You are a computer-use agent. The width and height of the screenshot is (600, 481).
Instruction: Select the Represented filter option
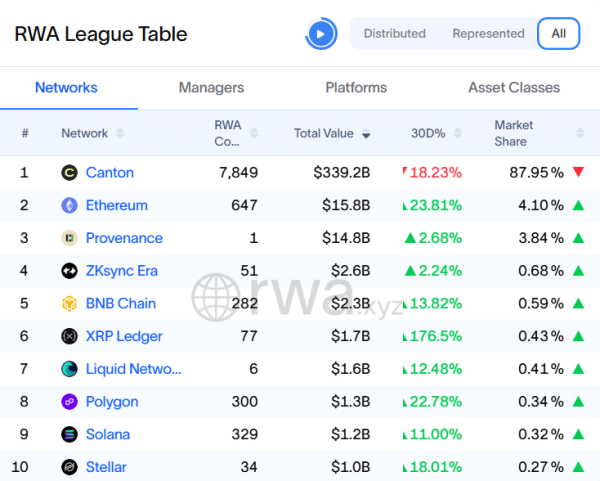tap(488, 34)
